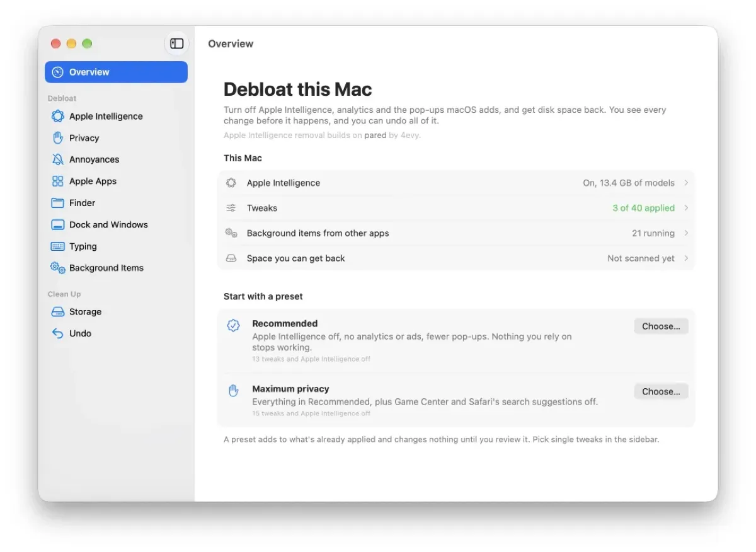The width and height of the screenshot is (756, 552).
Task: Open Dock and Windows section
Action: tap(116, 225)
